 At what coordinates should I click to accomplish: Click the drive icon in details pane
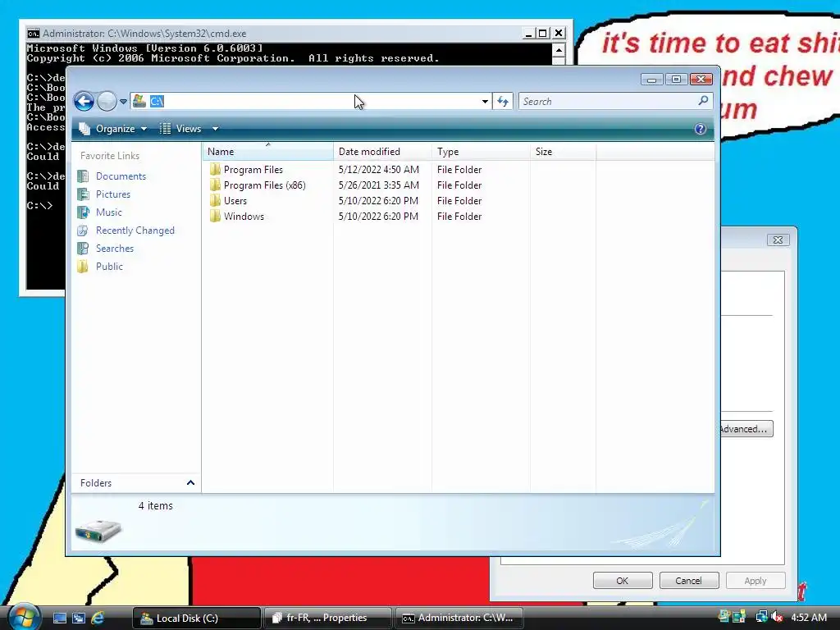(98, 531)
